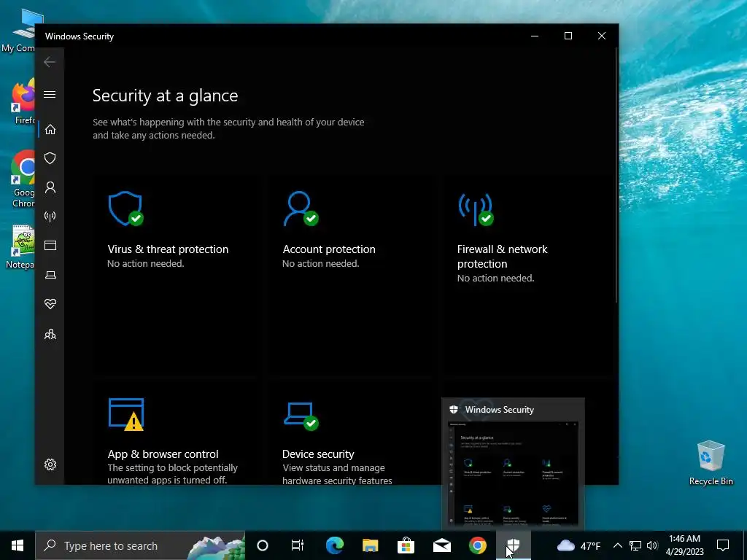The image size is (747, 560).
Task: Go back using the back arrow
Action: click(x=50, y=62)
